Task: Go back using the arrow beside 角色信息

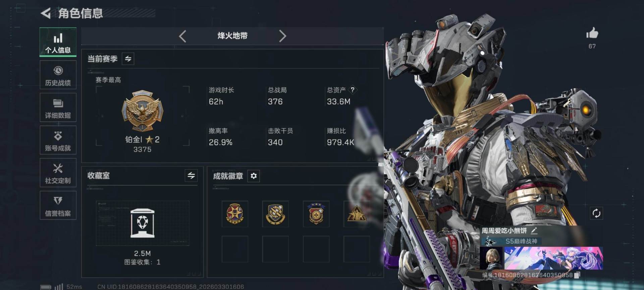Action: click(x=46, y=13)
